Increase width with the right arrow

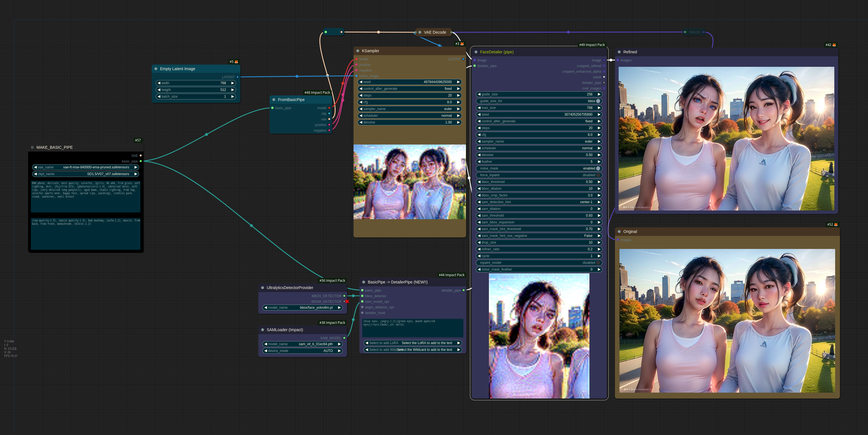click(x=233, y=83)
